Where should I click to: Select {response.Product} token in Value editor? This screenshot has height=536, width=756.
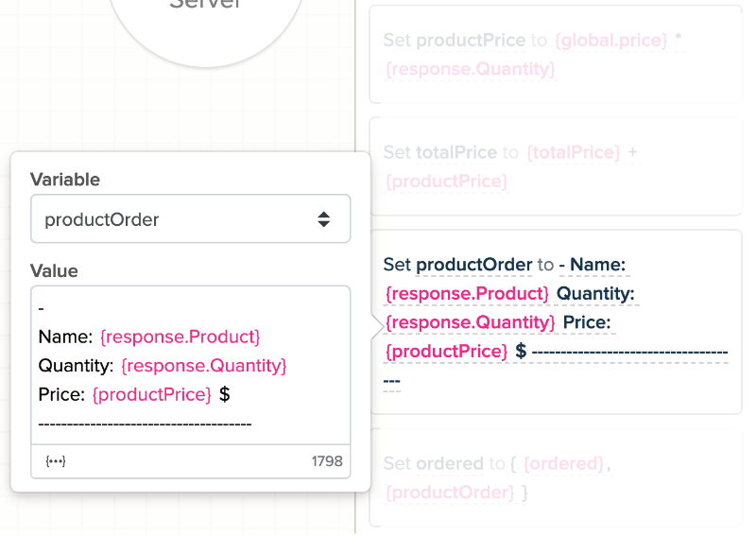pos(180,337)
